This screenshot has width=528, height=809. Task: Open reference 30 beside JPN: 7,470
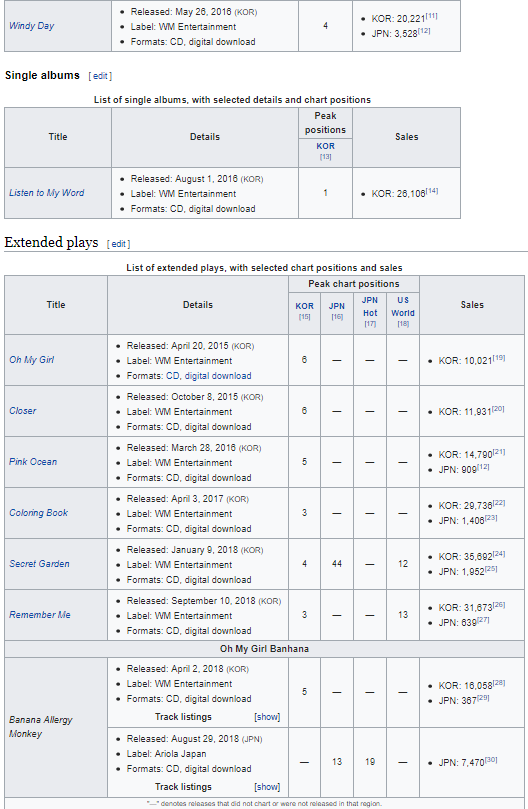(x=491, y=760)
